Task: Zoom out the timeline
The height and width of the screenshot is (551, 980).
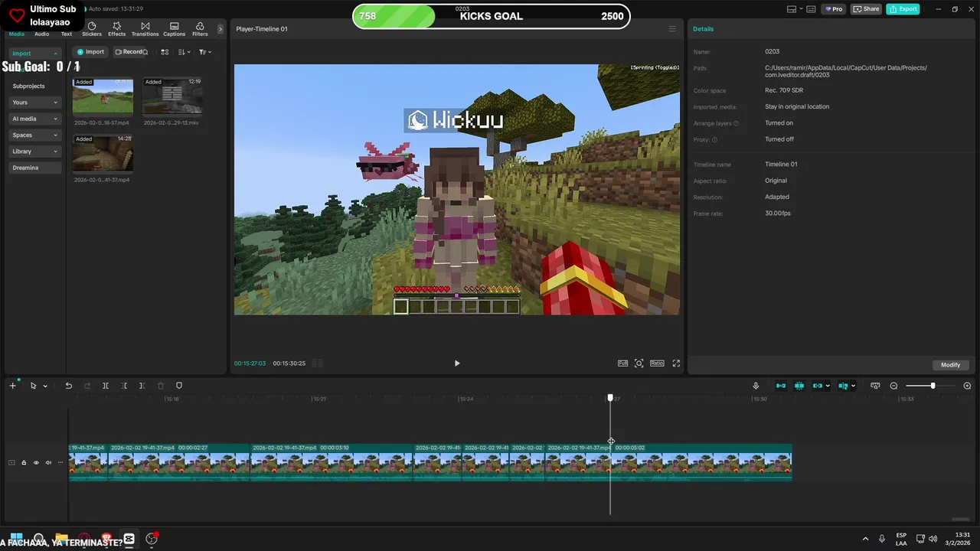Action: [893, 386]
